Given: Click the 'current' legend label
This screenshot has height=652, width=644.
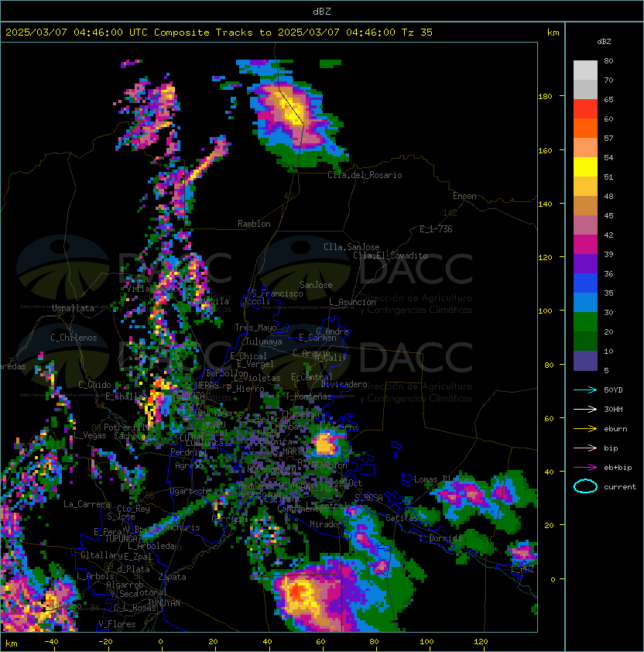Looking at the screenshot, I should 620,487.
